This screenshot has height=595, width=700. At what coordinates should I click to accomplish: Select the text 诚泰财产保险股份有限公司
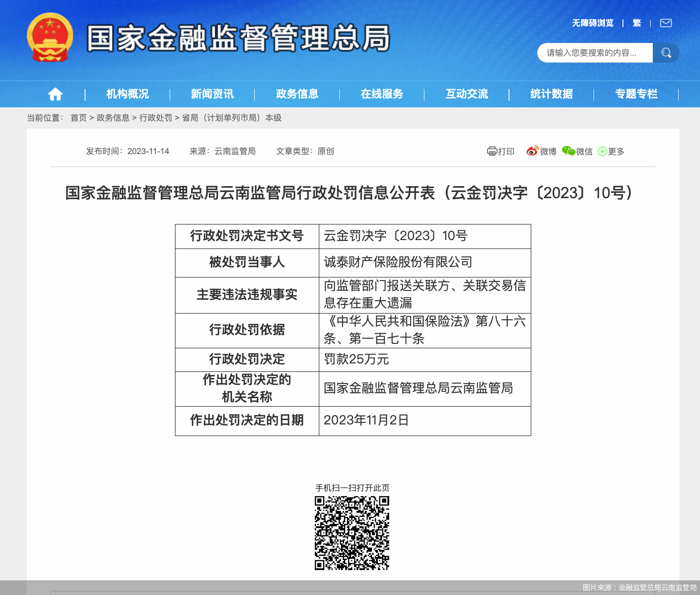point(398,262)
